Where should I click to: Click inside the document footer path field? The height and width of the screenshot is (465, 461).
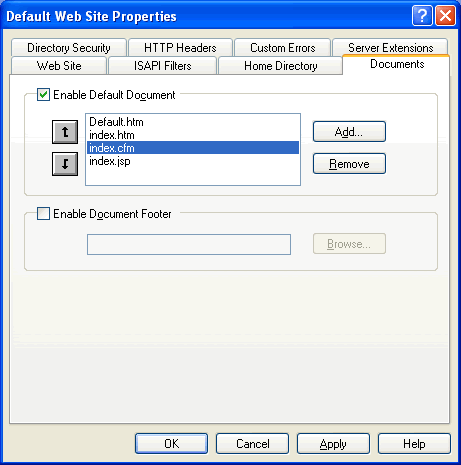point(189,244)
